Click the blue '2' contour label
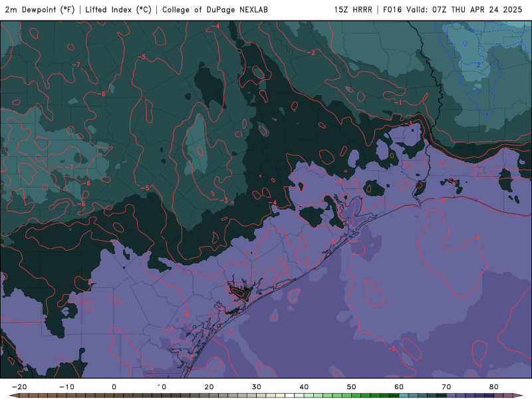Screen dimensions: 532x399 (478, 65)
